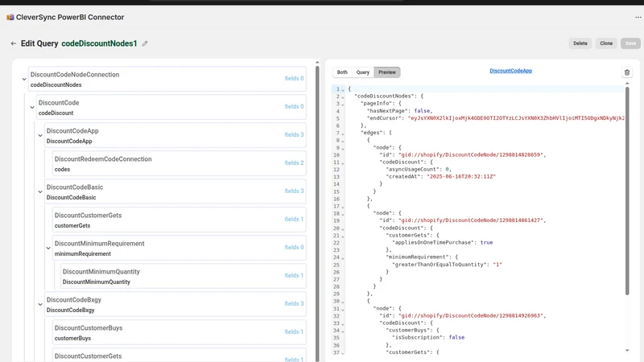Image resolution: width=644 pixels, height=362 pixels.
Task: Collapse the DiscountCodeApp node
Action: coord(40,135)
